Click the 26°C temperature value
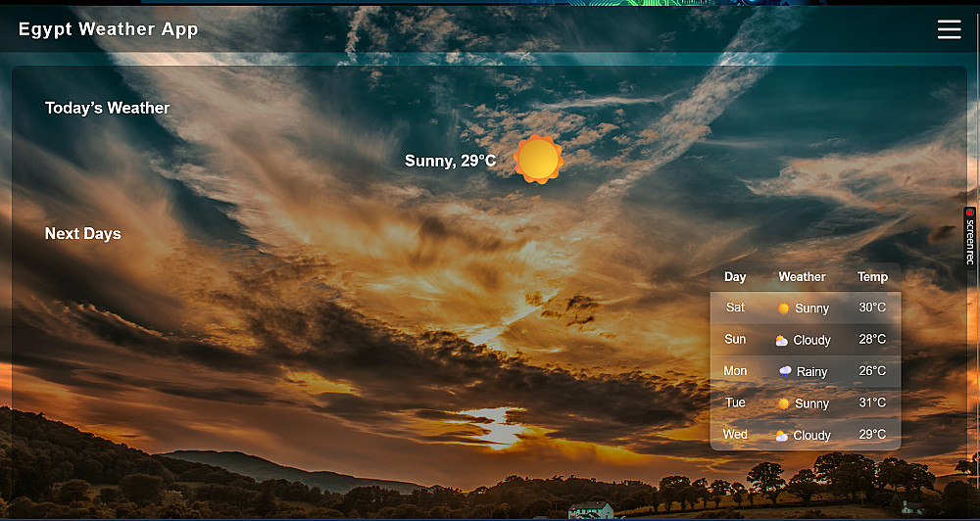 pyautogui.click(x=872, y=371)
